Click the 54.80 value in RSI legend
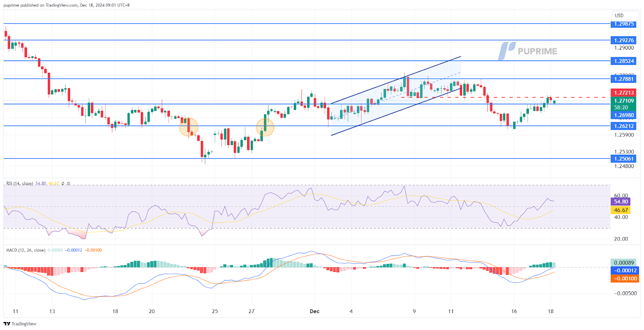This screenshot has width=644, height=330. (41, 183)
